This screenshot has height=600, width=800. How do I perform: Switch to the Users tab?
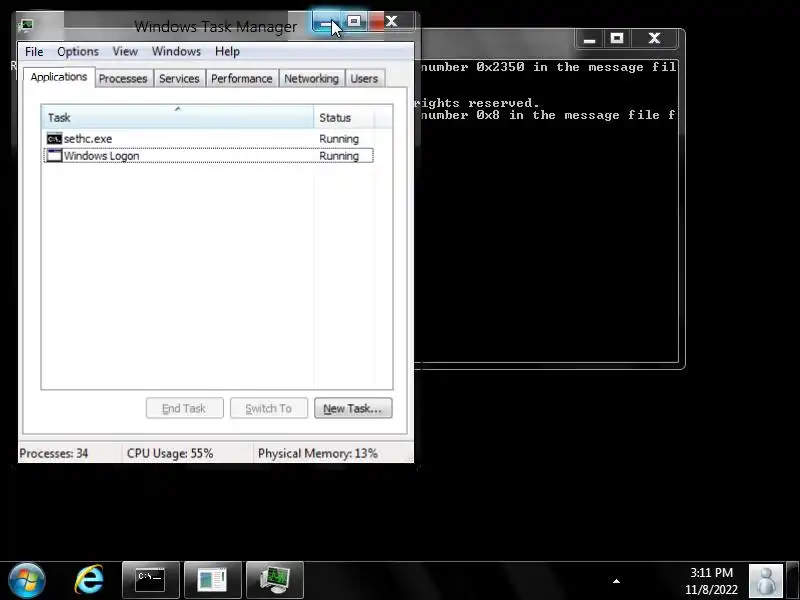click(364, 79)
